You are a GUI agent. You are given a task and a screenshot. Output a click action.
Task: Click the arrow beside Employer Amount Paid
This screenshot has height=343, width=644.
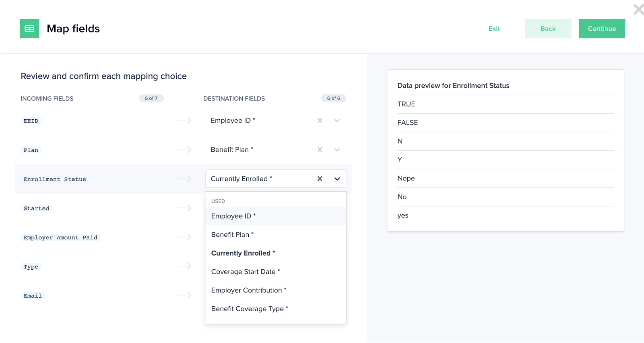pos(184,237)
